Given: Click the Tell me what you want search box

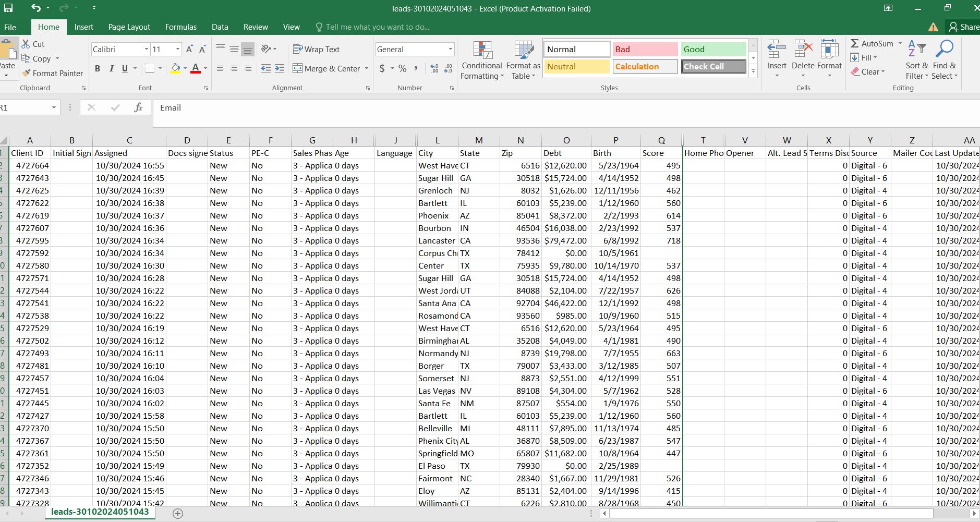Looking at the screenshot, I should (x=373, y=27).
